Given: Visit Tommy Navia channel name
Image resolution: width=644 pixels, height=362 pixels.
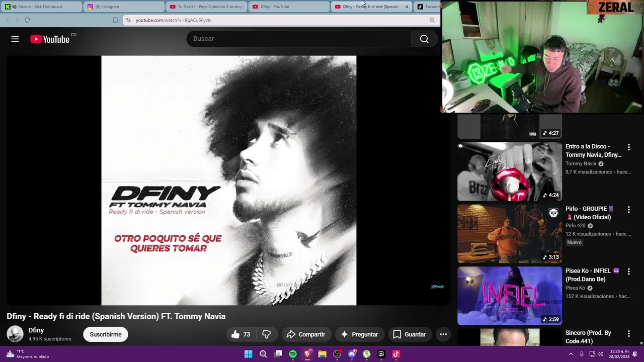Looking at the screenshot, I should tap(581, 163).
